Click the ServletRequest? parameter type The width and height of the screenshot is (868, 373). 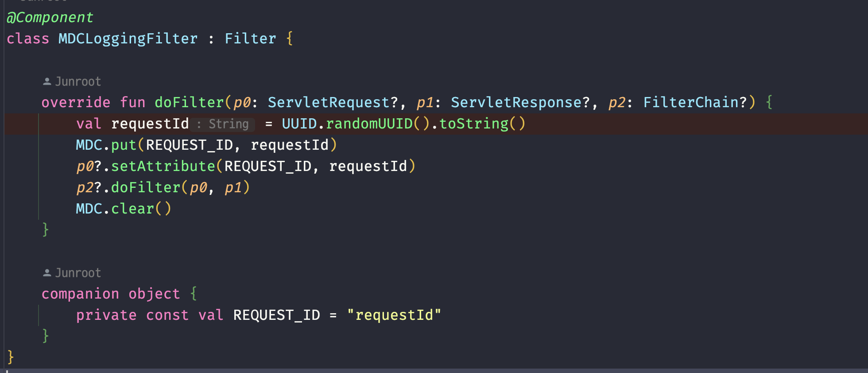pos(333,102)
